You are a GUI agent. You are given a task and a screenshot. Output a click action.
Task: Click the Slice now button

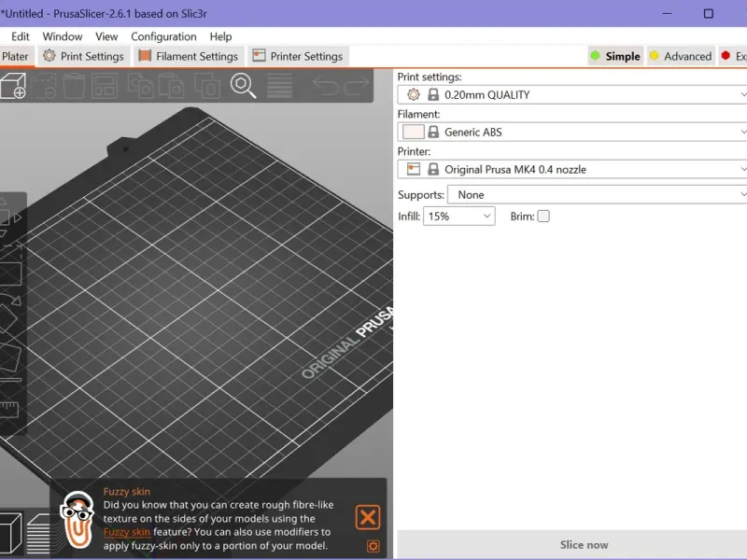coord(572,545)
